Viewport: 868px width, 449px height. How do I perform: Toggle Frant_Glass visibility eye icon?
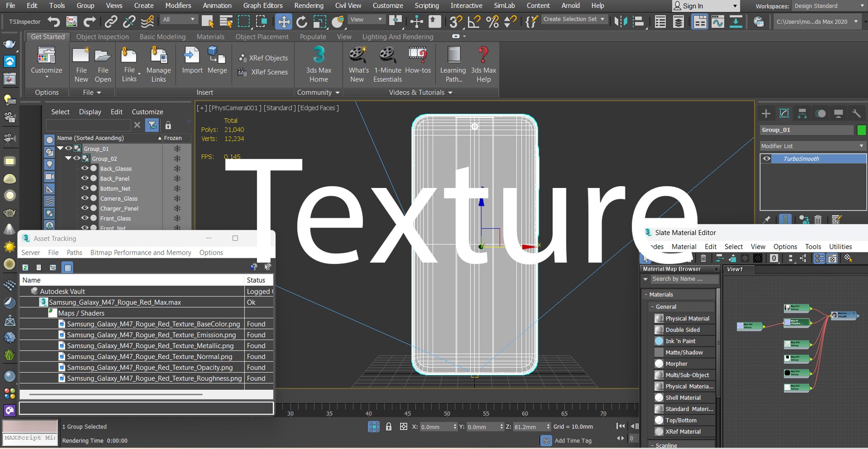point(85,218)
